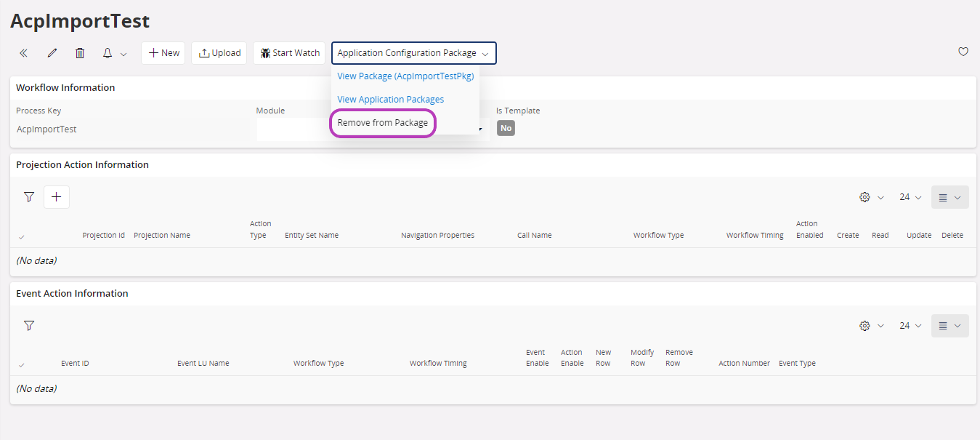Toggle the Is Template No badge

pyautogui.click(x=506, y=128)
